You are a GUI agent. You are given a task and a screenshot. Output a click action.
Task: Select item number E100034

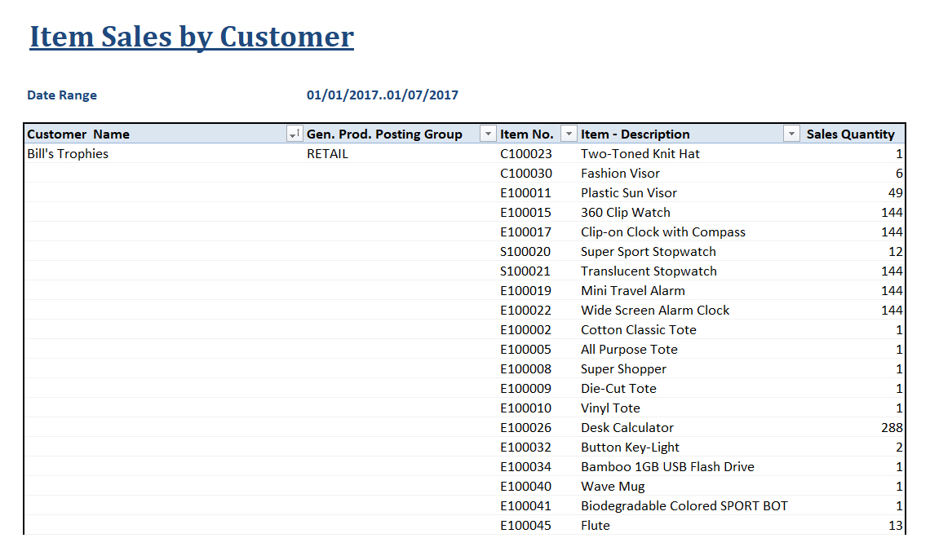tap(525, 466)
